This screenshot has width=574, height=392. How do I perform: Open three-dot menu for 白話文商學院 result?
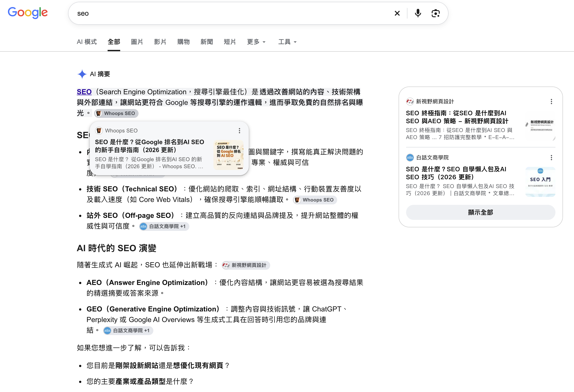[x=551, y=158]
